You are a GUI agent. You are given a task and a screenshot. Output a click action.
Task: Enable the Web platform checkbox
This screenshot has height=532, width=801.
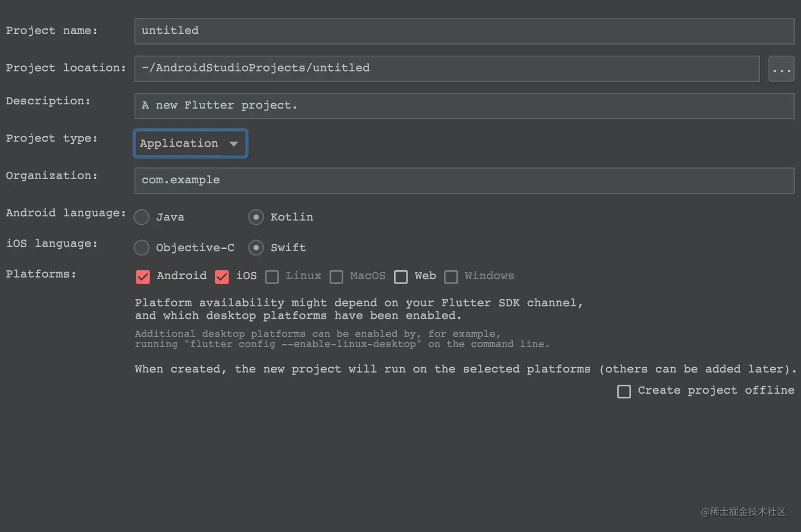(401, 277)
